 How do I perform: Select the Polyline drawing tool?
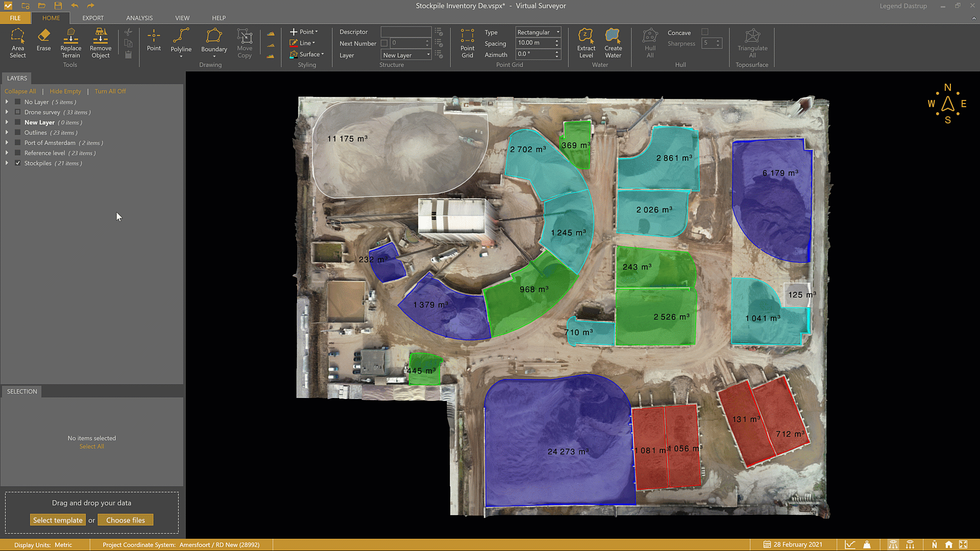(x=181, y=41)
